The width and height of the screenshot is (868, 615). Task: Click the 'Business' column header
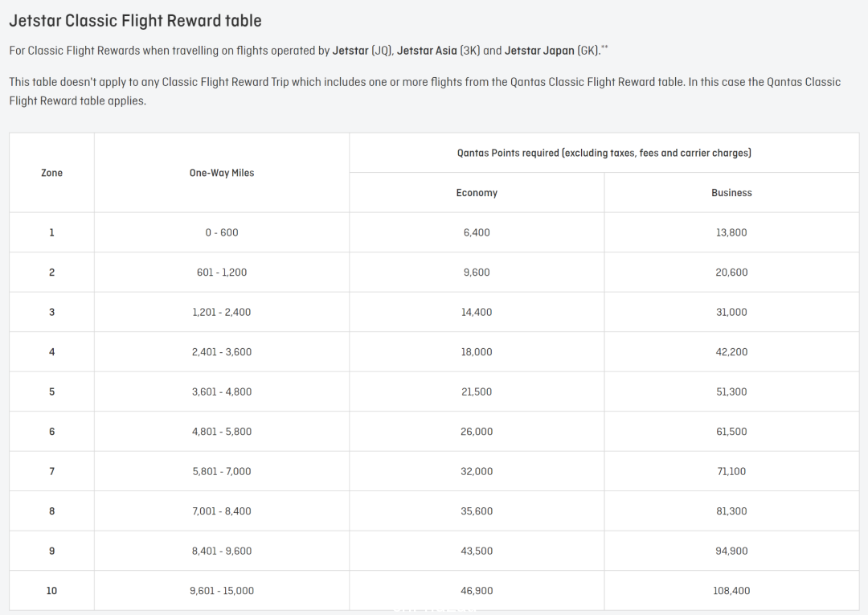[731, 193]
